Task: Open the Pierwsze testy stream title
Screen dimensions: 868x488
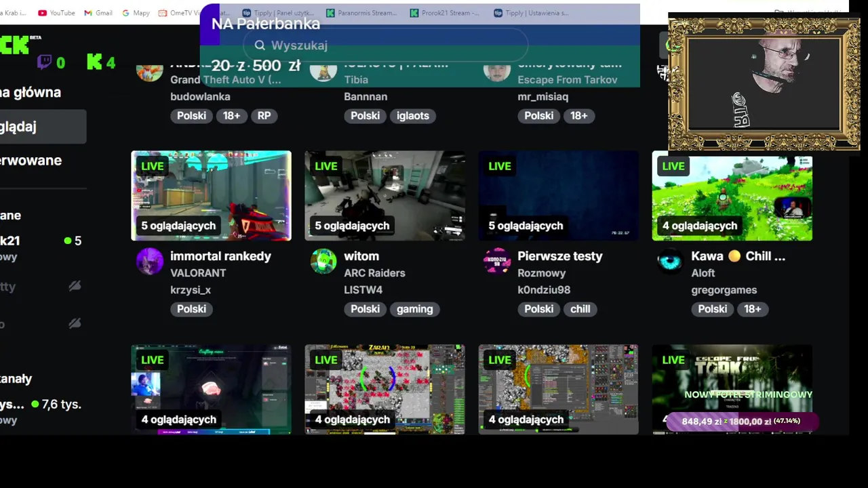Action: 559,256
